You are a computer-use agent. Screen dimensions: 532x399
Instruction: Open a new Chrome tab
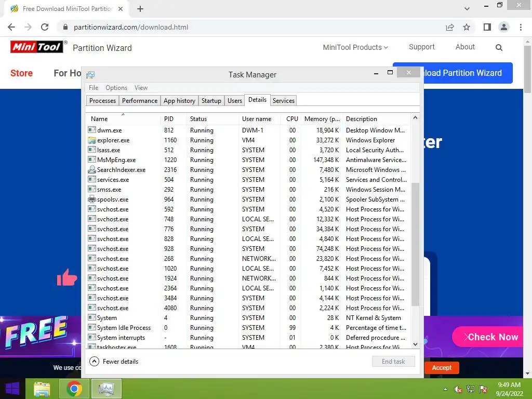coord(140,9)
